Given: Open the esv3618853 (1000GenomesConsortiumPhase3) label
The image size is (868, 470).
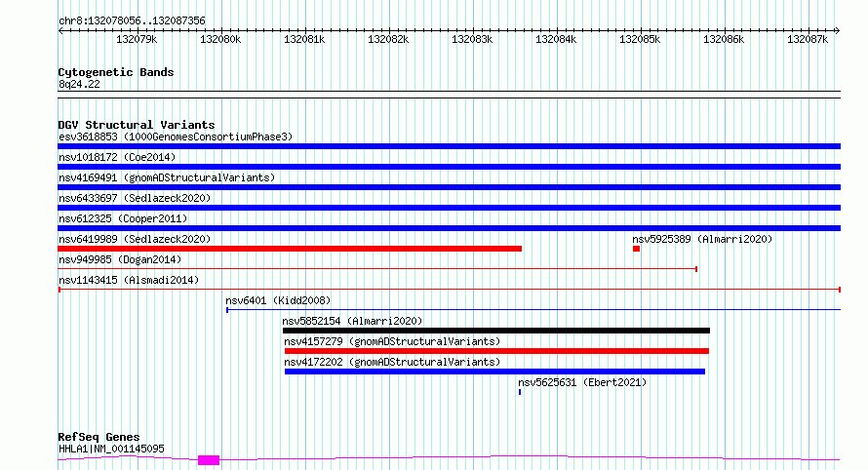Looking at the screenshot, I should tap(176, 137).
